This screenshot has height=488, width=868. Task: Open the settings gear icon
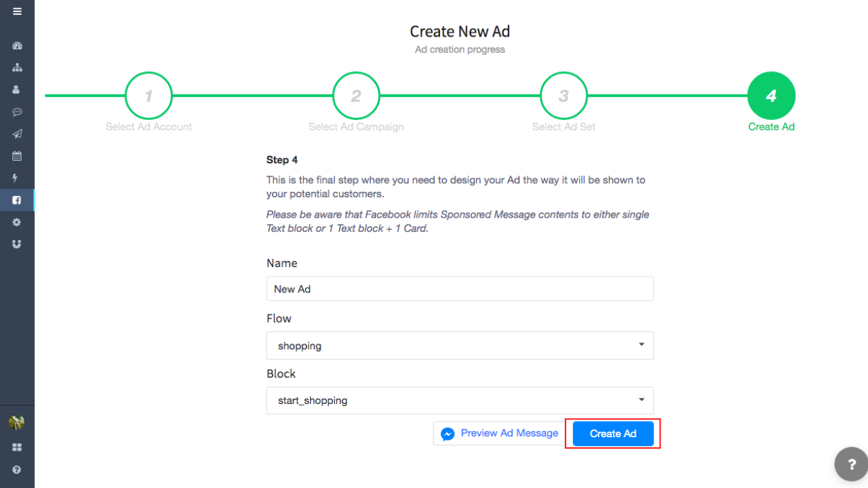(x=17, y=222)
